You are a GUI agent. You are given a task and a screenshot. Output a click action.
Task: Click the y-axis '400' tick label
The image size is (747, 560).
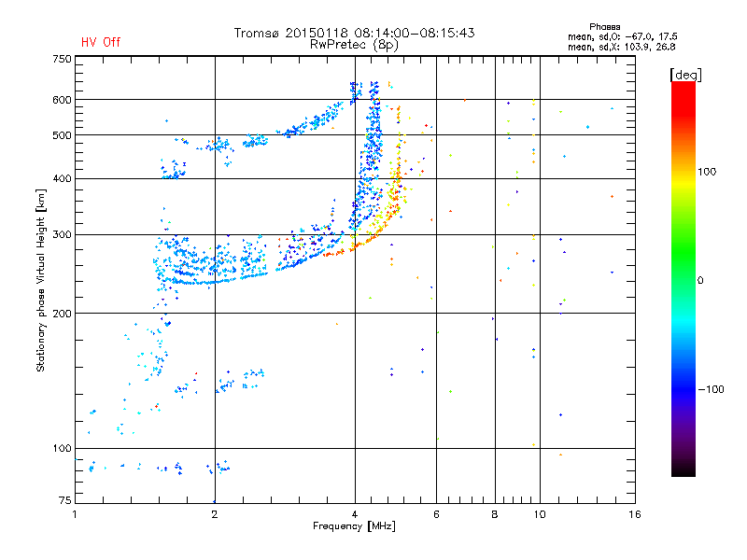[62, 178]
